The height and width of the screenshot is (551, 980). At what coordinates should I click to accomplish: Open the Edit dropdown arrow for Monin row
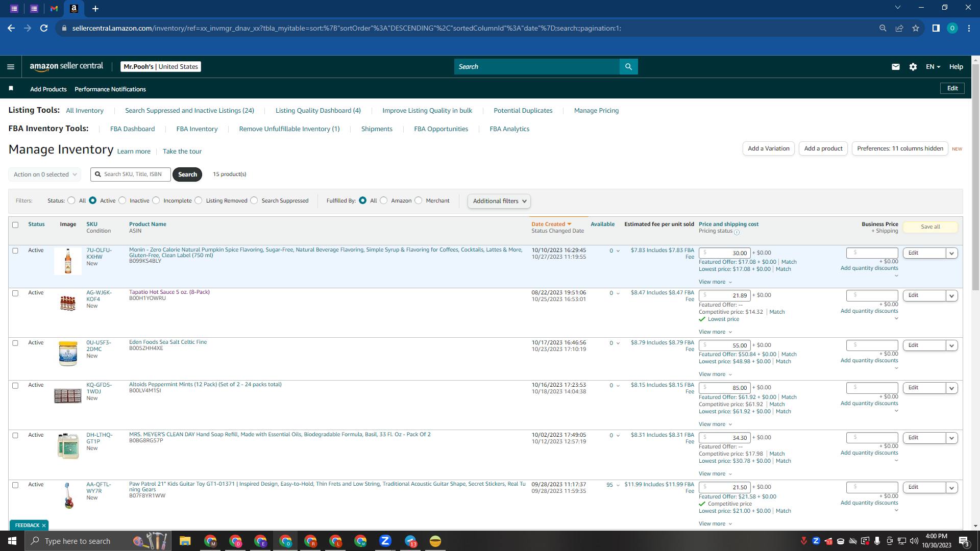click(951, 253)
